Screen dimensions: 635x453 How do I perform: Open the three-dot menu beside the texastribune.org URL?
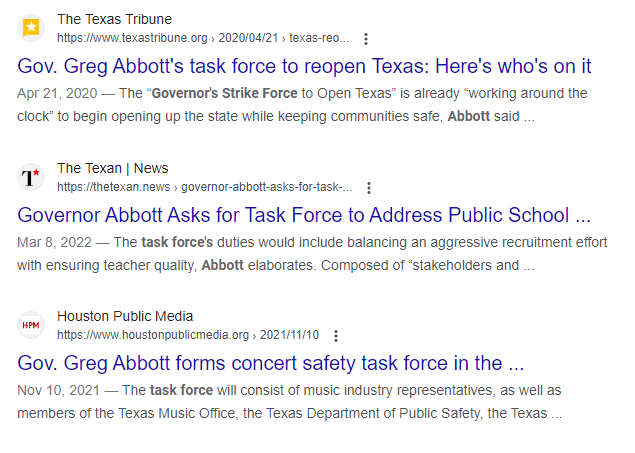(x=366, y=39)
